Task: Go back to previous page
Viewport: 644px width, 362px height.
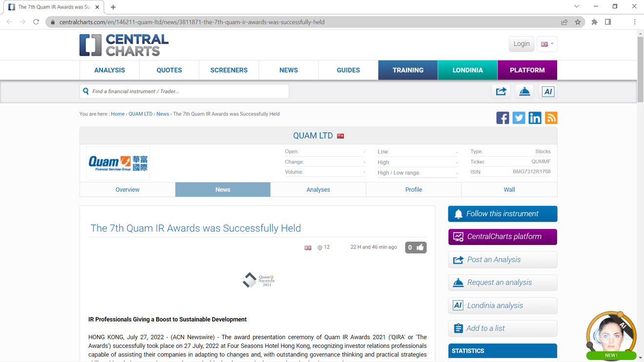Action: tap(9, 22)
